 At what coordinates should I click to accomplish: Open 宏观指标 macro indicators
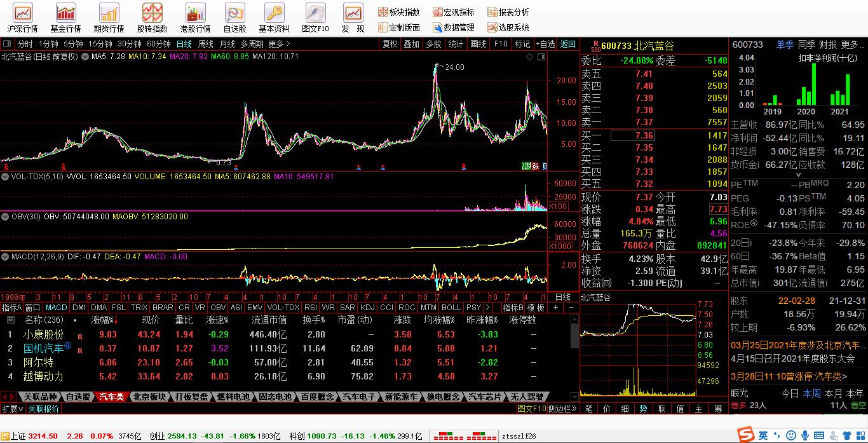click(454, 12)
